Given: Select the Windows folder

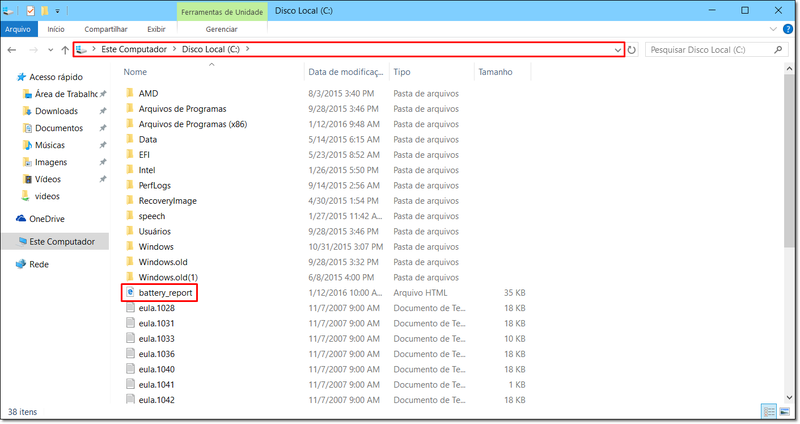Looking at the screenshot, I should tap(156, 246).
